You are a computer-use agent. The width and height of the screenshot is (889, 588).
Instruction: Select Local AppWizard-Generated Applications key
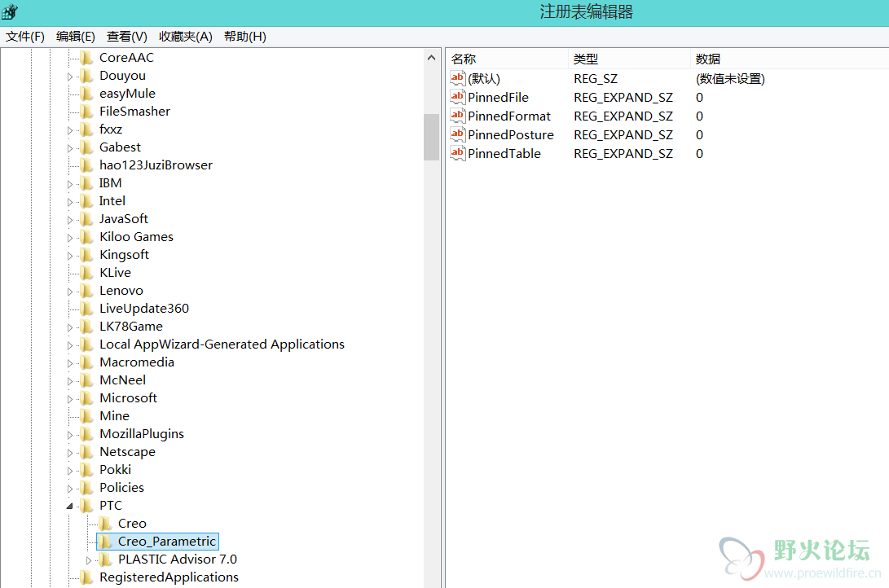pyautogui.click(x=222, y=344)
